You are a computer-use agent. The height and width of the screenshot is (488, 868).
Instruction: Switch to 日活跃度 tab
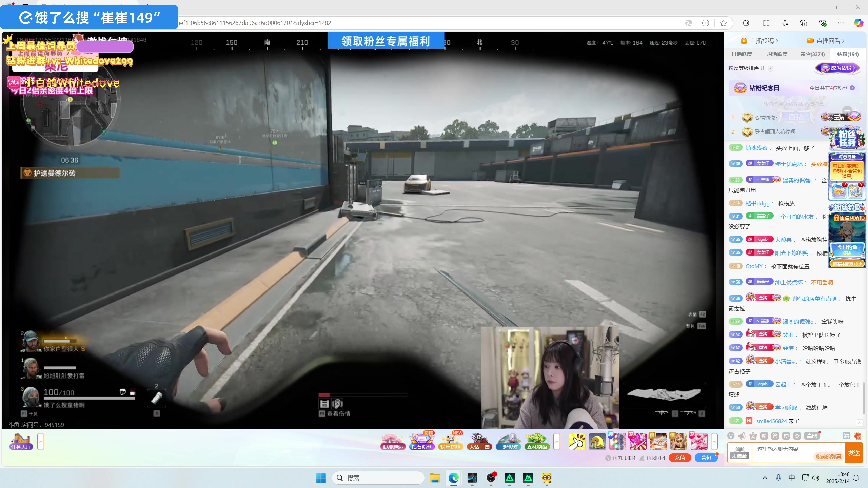point(742,54)
